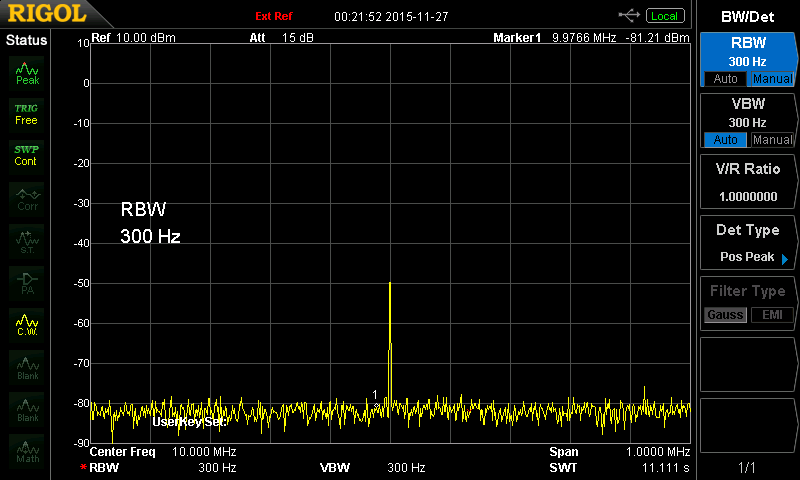
Task: Click the Math trace icon
Action: (x=27, y=451)
